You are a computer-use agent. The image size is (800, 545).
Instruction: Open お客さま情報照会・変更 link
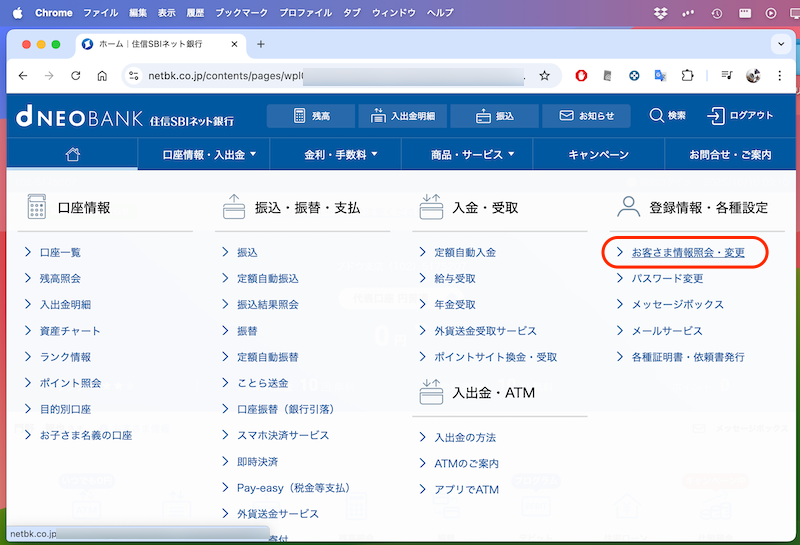[688, 253]
